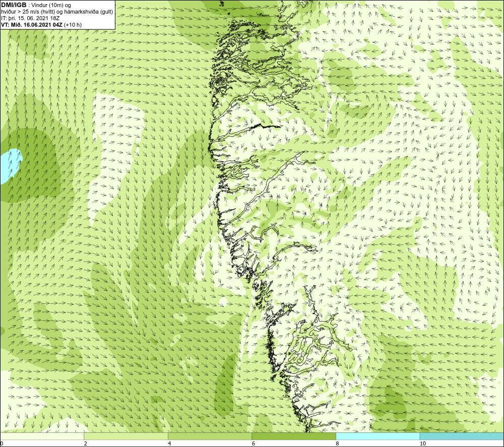Click the 'IT: þri. 15. 06. 2021 18Z' line
The image size is (504, 447).
coord(30,18)
